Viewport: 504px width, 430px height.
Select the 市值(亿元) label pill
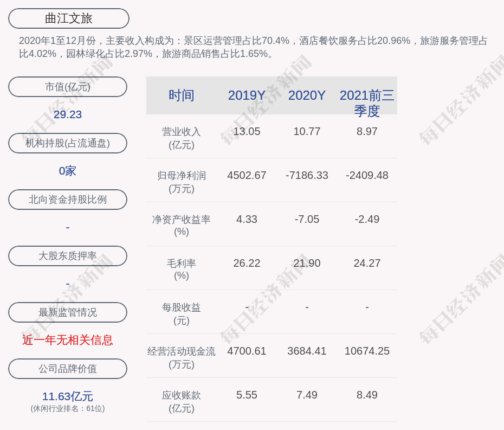pos(68,87)
